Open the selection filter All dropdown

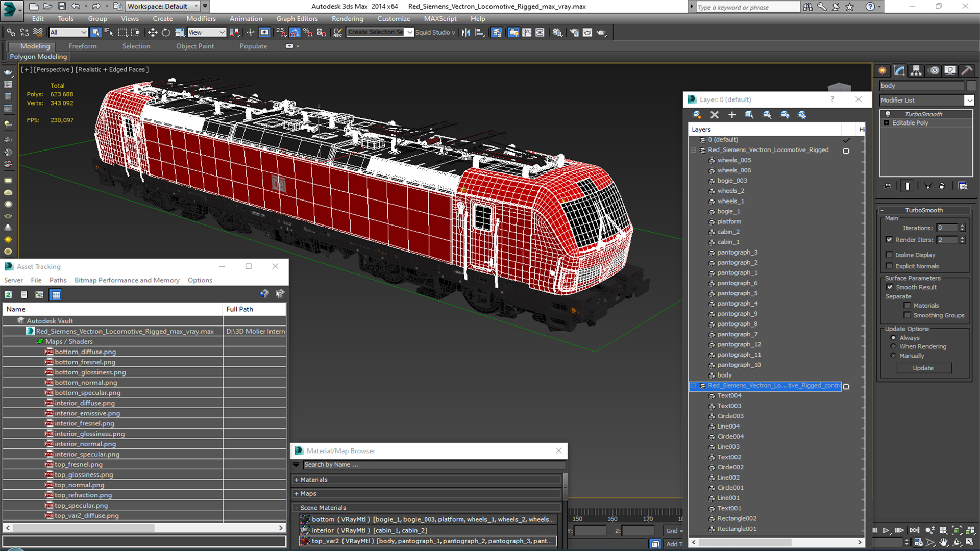[x=68, y=32]
